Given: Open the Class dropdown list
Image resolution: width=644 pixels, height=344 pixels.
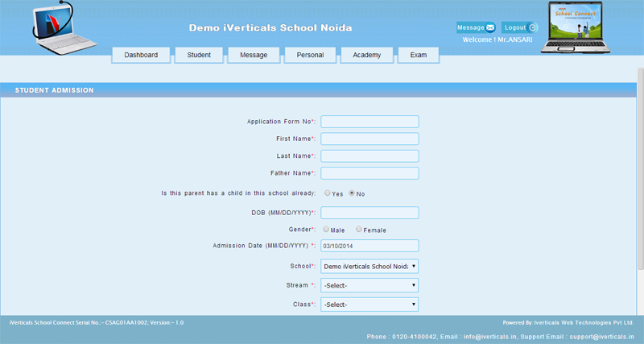Looking at the screenshot, I should (369, 305).
